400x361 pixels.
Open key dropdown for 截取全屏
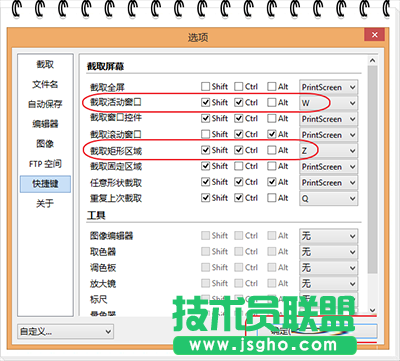(x=329, y=87)
